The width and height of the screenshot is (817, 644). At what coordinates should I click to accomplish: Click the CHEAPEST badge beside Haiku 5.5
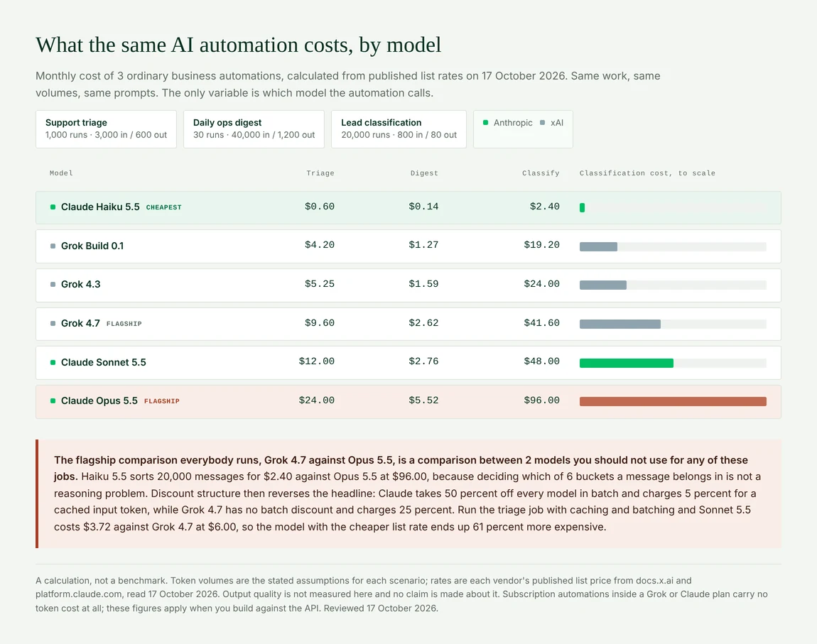tap(163, 207)
